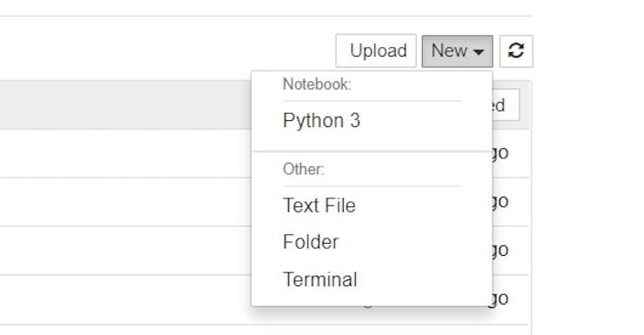Create a new Text File
Image resolution: width=644 pixels, height=335 pixels.
click(x=319, y=205)
